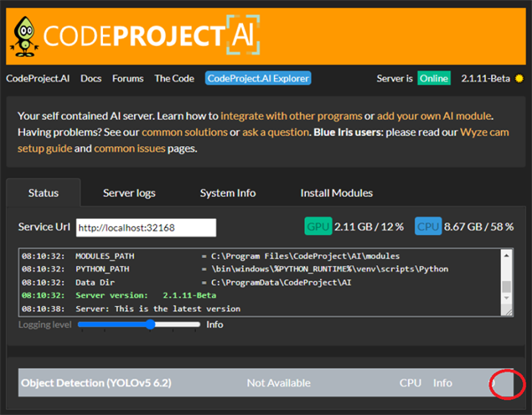
Task: Click Object Detection (YOLOv5 6.2) module name
Action: tap(97, 383)
